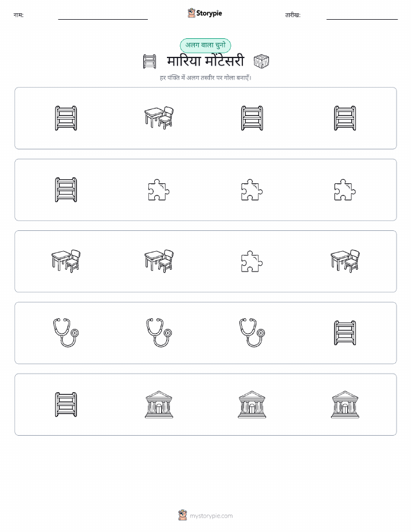Click the first stethoscope icon

(x=66, y=332)
